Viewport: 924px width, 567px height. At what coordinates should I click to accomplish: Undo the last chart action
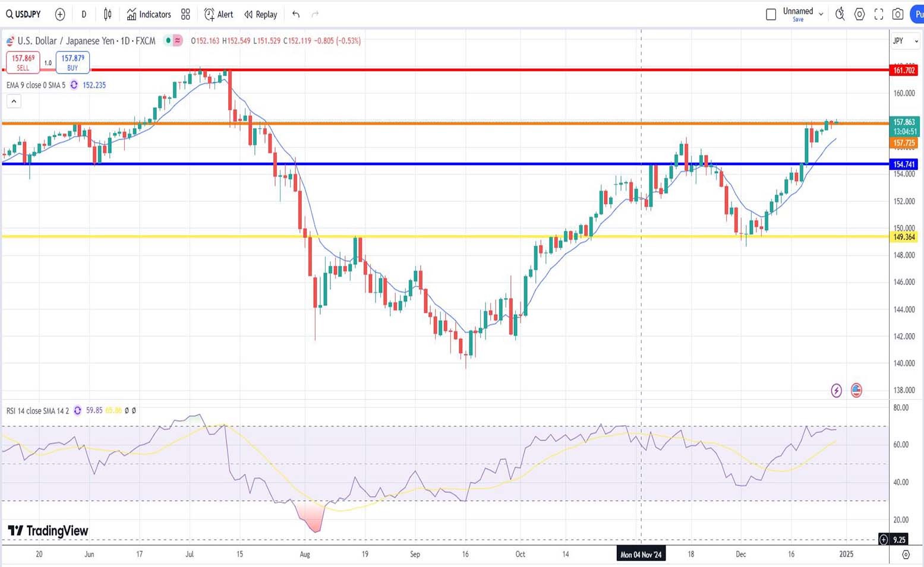[x=296, y=14]
